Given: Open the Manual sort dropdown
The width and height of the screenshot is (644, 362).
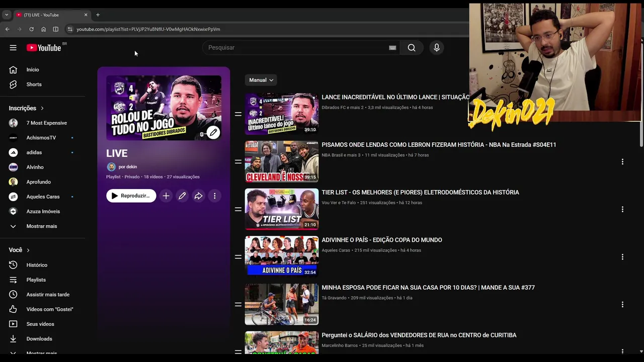Looking at the screenshot, I should [x=261, y=80].
